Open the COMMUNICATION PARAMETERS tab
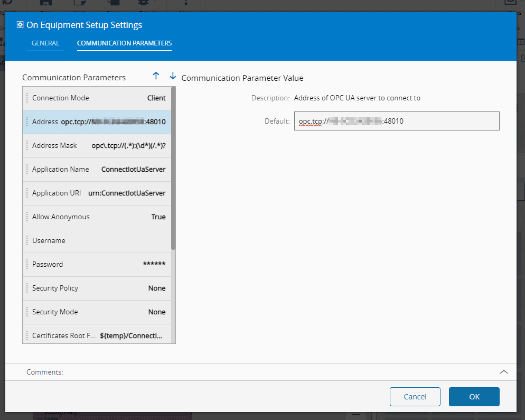This screenshot has height=420, width=525. pyautogui.click(x=124, y=43)
